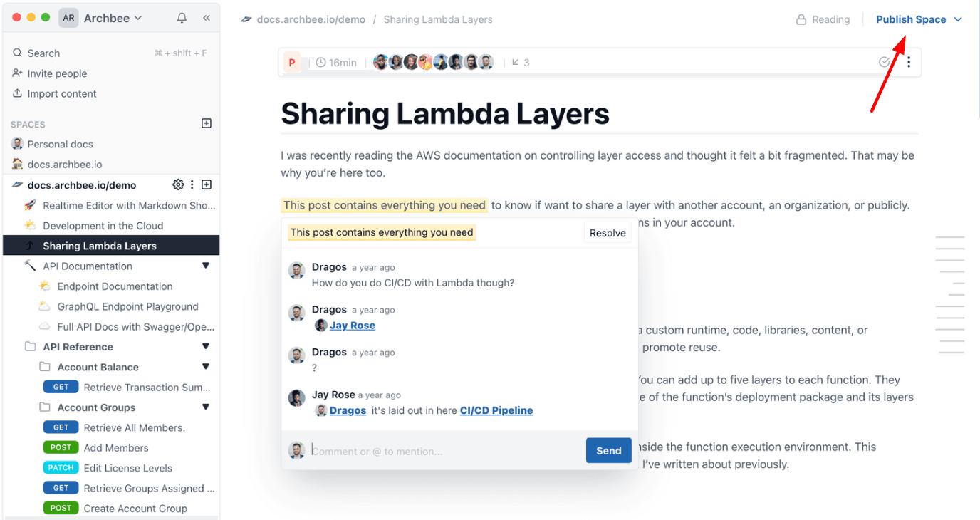Open Development in the Cloud doc

click(x=103, y=225)
